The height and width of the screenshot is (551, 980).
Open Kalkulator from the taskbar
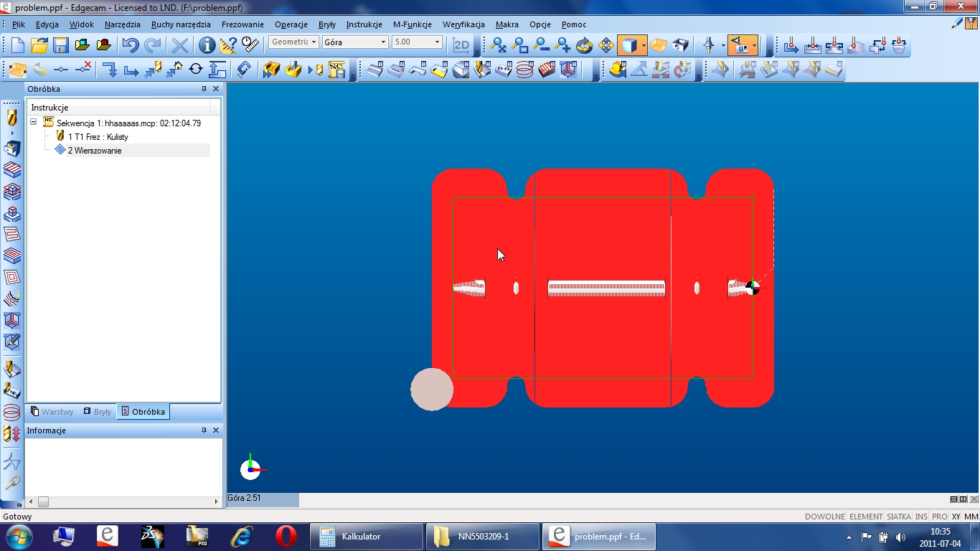coord(367,536)
